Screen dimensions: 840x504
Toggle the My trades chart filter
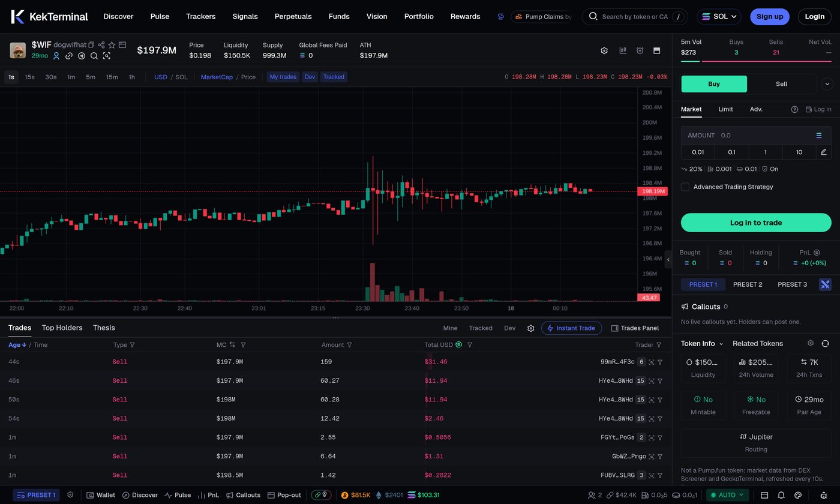point(283,77)
